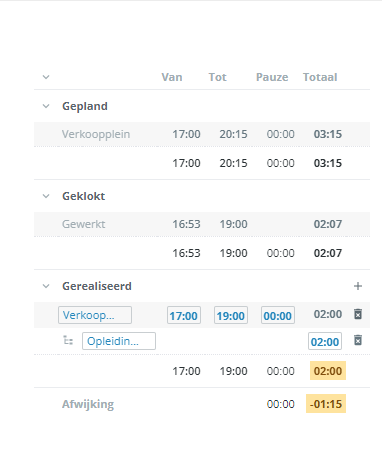Delete the Verkoop realized row via trash icon
This screenshot has width=382, height=452.
point(358,314)
